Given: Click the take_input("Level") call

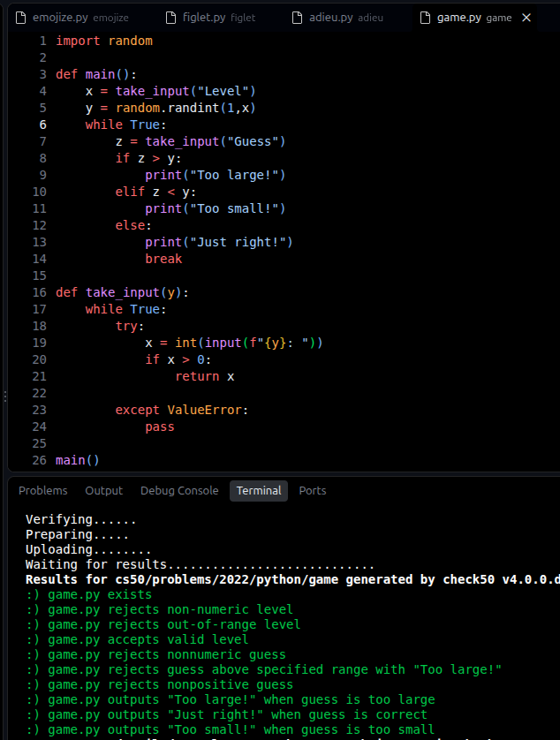Looking at the screenshot, I should (185, 92).
